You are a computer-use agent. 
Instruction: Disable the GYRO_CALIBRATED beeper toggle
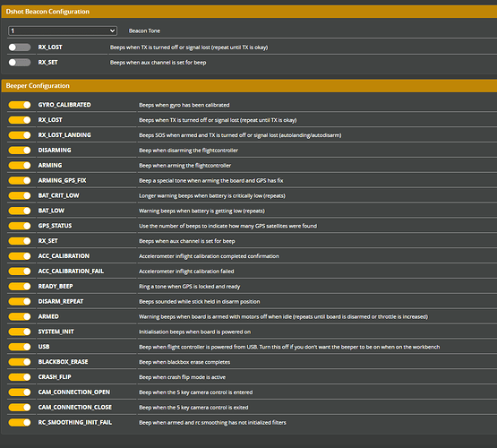pos(20,105)
